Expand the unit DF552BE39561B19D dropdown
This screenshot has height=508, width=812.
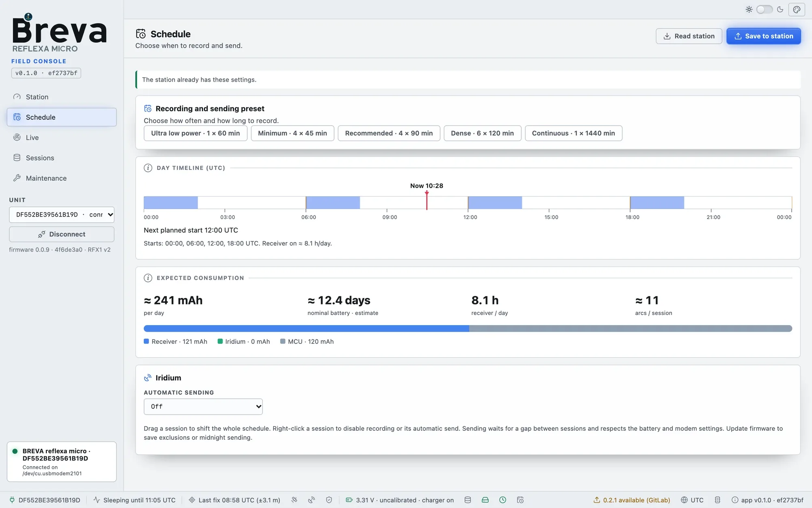pyautogui.click(x=62, y=215)
